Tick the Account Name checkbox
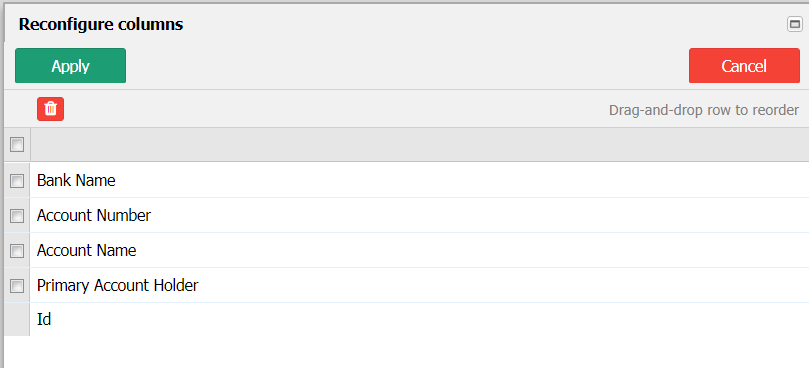809x368 pixels. click(x=17, y=251)
